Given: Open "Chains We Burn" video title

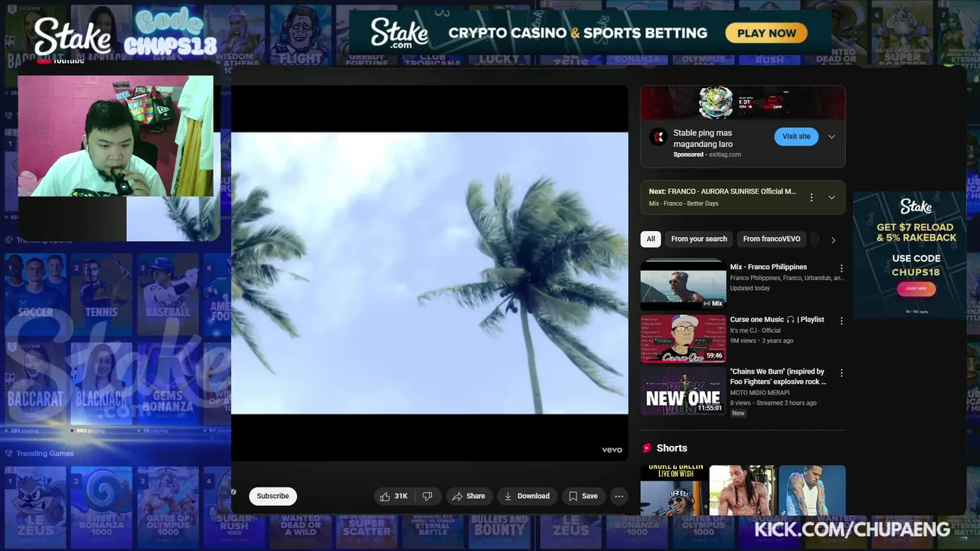Looking at the screenshot, I should pyautogui.click(x=778, y=377).
